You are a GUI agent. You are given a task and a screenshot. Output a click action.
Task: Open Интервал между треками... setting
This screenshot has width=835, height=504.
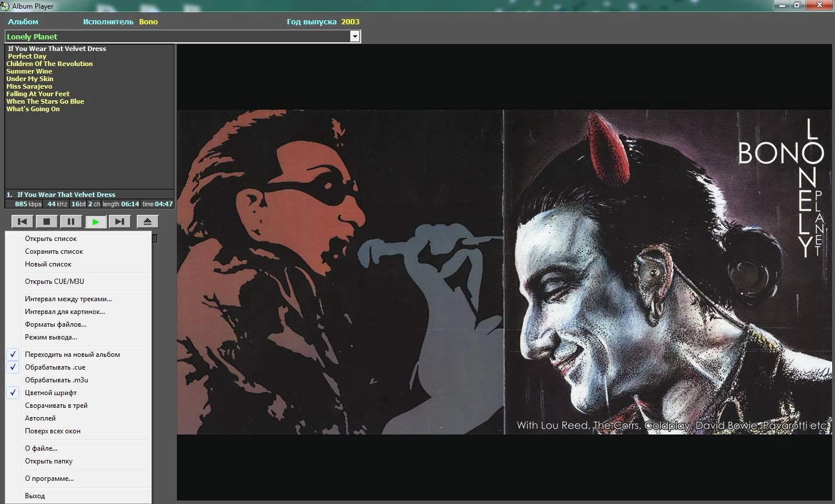78,299
